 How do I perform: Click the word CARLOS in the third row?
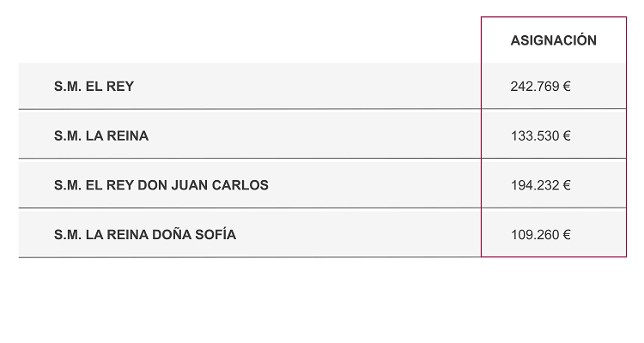click(239, 185)
